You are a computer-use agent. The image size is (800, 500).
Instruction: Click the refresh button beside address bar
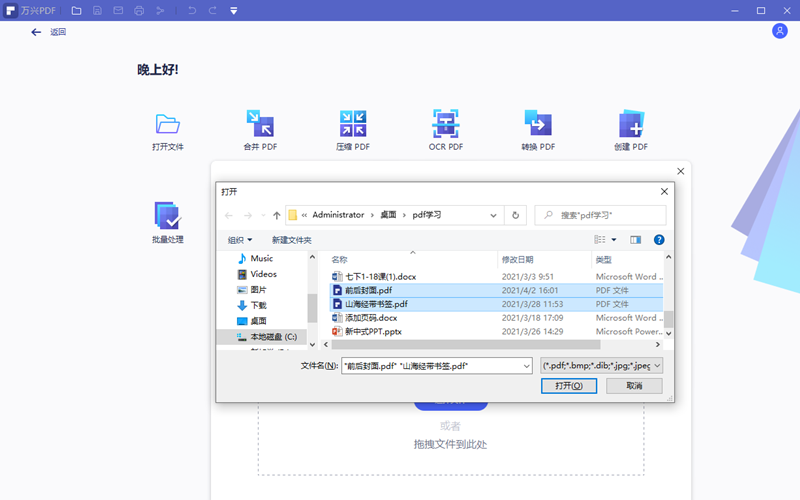[516, 215]
